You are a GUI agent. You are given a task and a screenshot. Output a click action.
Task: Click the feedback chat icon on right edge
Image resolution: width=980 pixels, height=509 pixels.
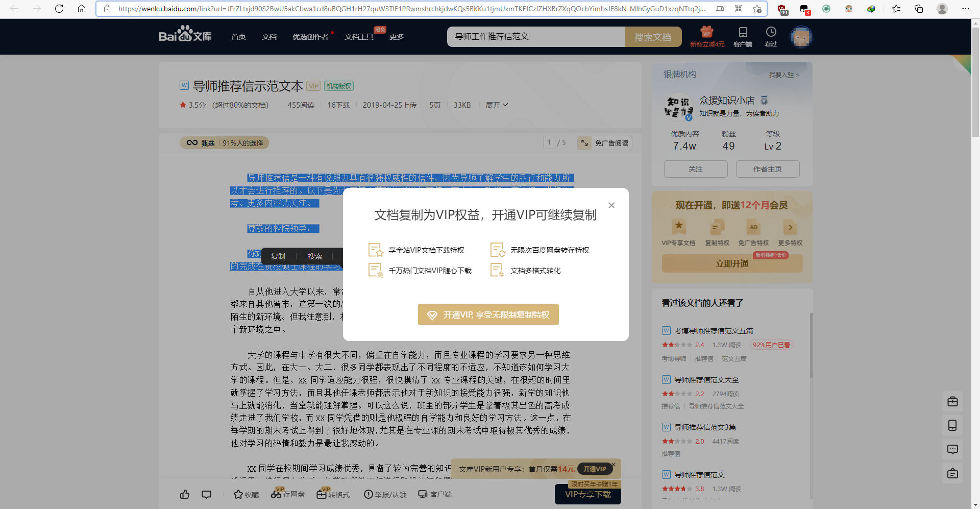coord(952,449)
